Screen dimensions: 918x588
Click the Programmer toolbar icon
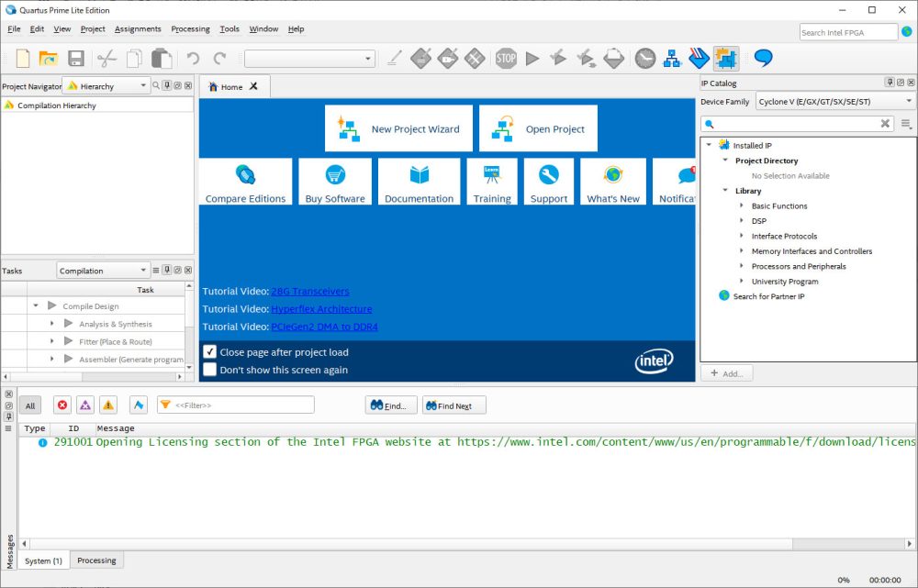coord(699,59)
